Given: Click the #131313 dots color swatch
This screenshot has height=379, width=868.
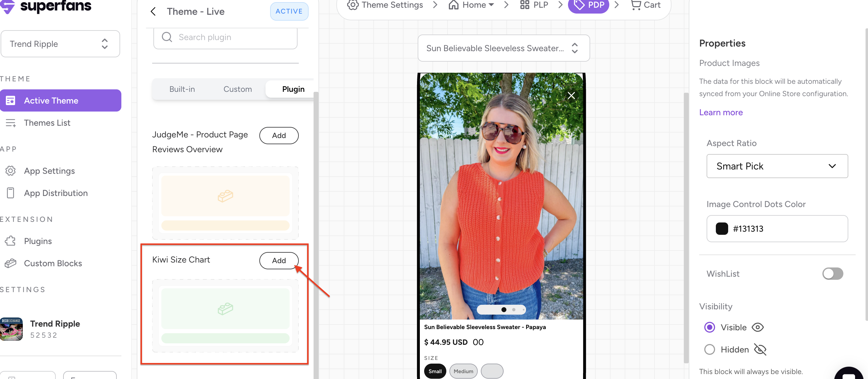Looking at the screenshot, I should pyautogui.click(x=721, y=229).
